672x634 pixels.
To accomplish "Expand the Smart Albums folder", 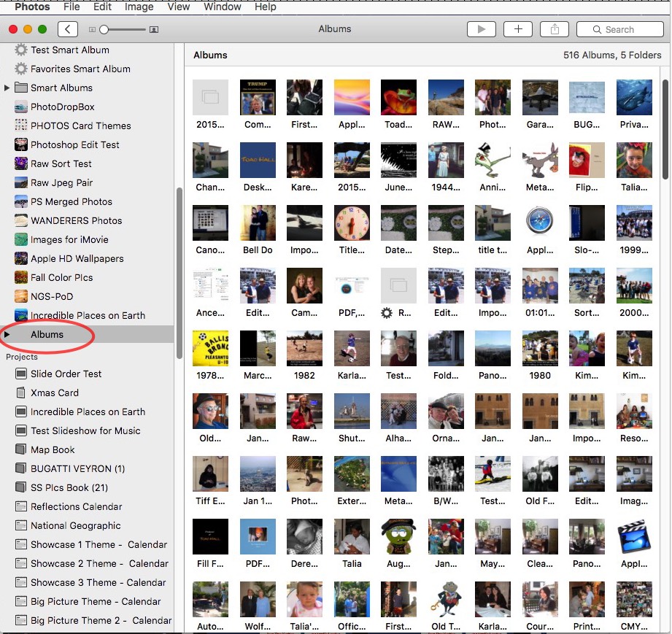I will pos(7,88).
